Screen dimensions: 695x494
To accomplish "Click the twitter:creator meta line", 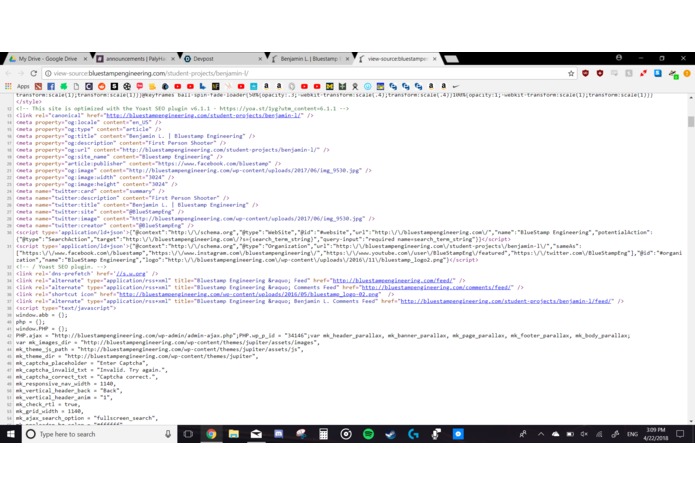I will point(105,226).
